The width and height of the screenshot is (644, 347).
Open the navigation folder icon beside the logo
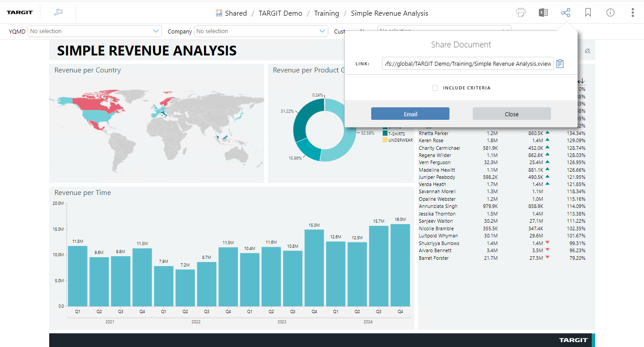(x=58, y=13)
